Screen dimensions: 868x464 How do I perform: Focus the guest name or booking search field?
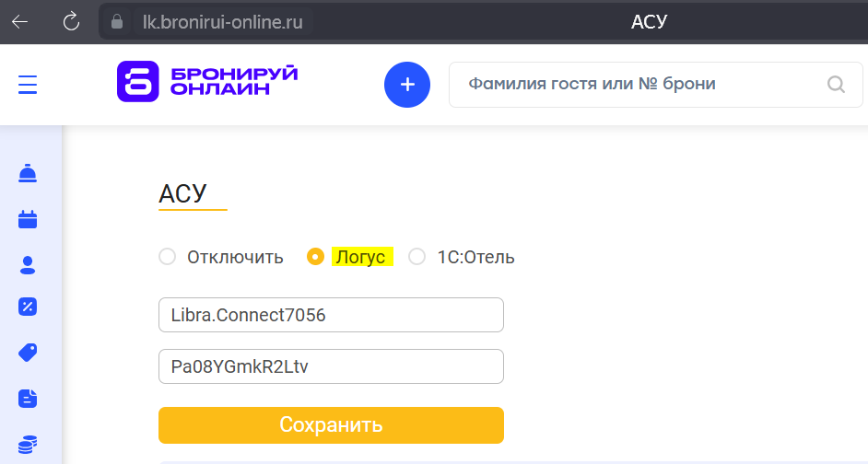636,85
